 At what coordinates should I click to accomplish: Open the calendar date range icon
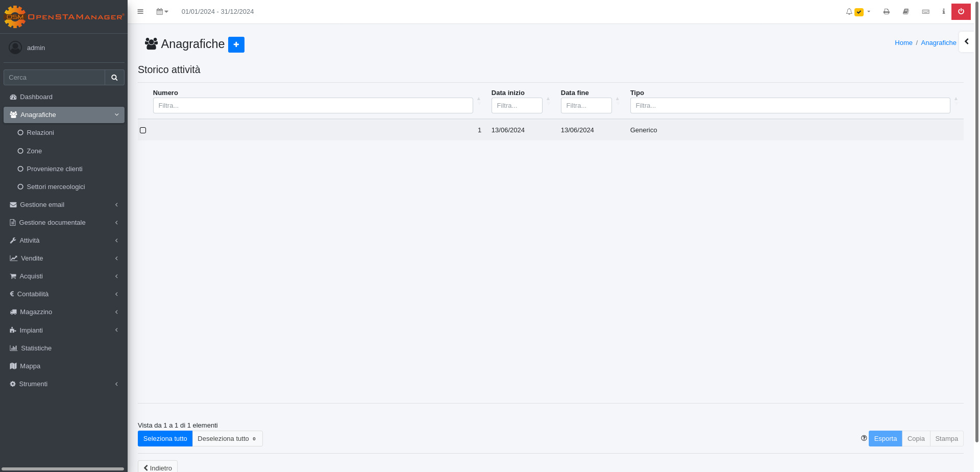click(162, 11)
